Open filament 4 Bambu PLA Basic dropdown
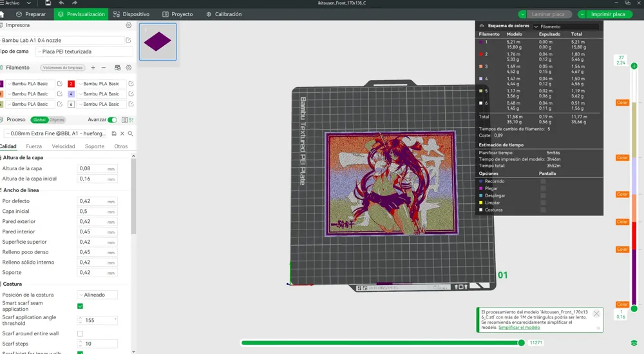Screen dimensions: 644x354 (x=101, y=93)
